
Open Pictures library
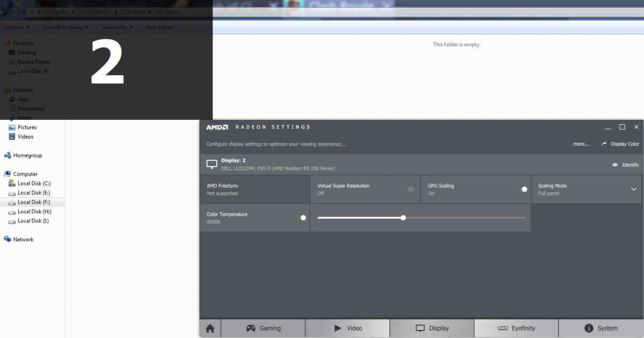click(27, 127)
